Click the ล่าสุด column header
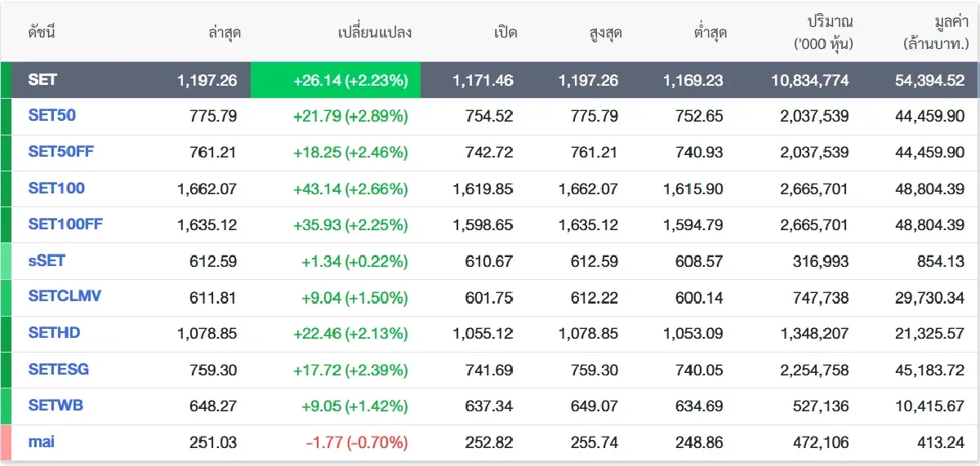The height and width of the screenshot is (466, 980). tap(225, 33)
